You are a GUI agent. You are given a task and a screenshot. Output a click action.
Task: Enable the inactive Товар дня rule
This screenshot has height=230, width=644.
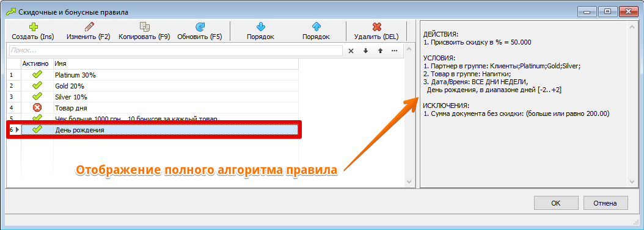(x=37, y=108)
